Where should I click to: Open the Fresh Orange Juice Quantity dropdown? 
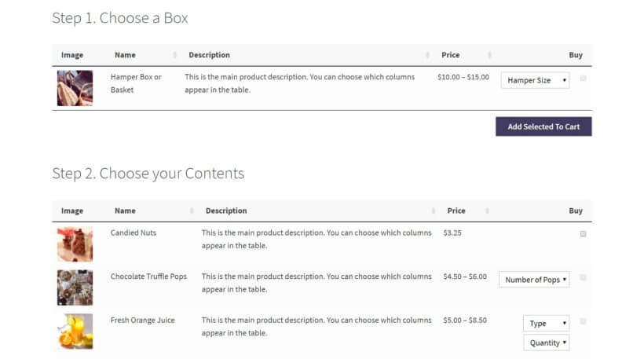[547, 343]
